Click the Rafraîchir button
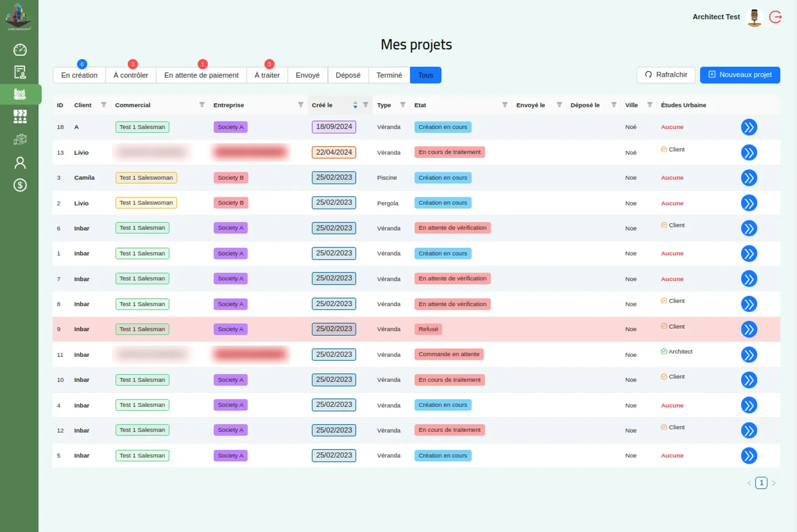Viewport: 797px width, 532px height. [x=666, y=75]
